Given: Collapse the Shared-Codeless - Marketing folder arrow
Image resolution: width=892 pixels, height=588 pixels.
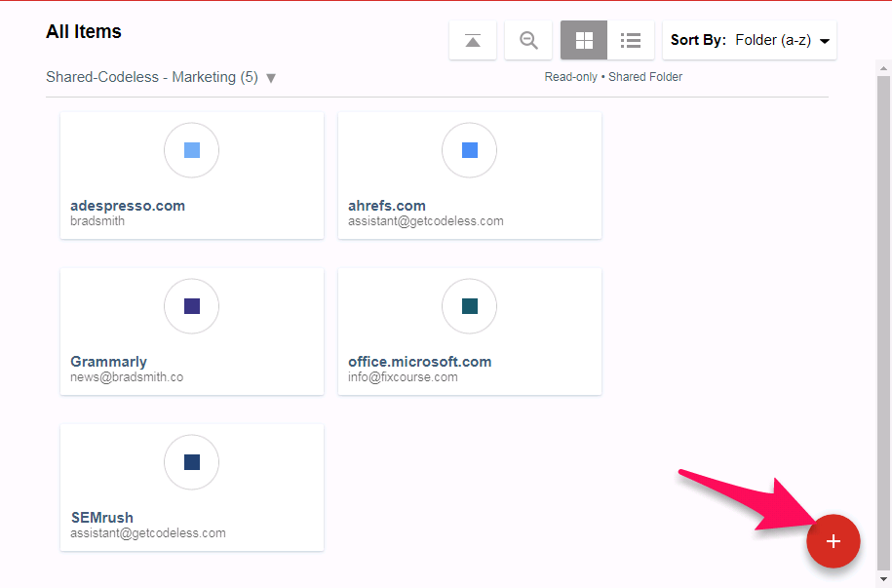Looking at the screenshot, I should [x=271, y=78].
